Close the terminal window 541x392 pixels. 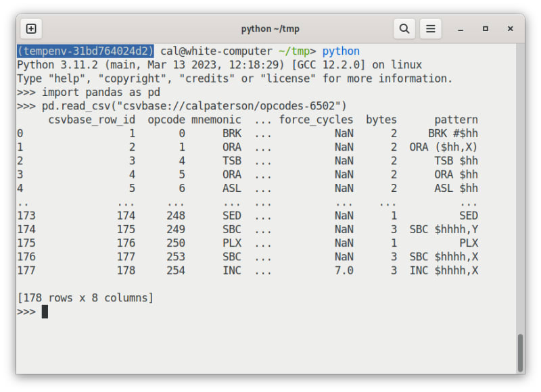tap(510, 29)
